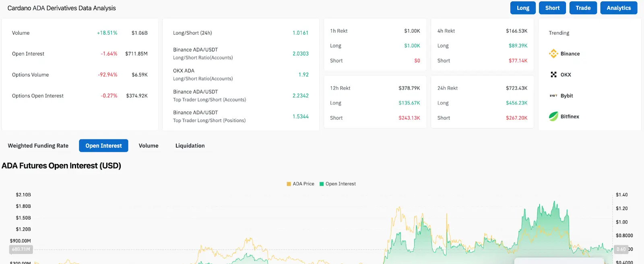Click Options Open Interest value $374.92K
This screenshot has height=264, width=644.
pyautogui.click(x=137, y=96)
